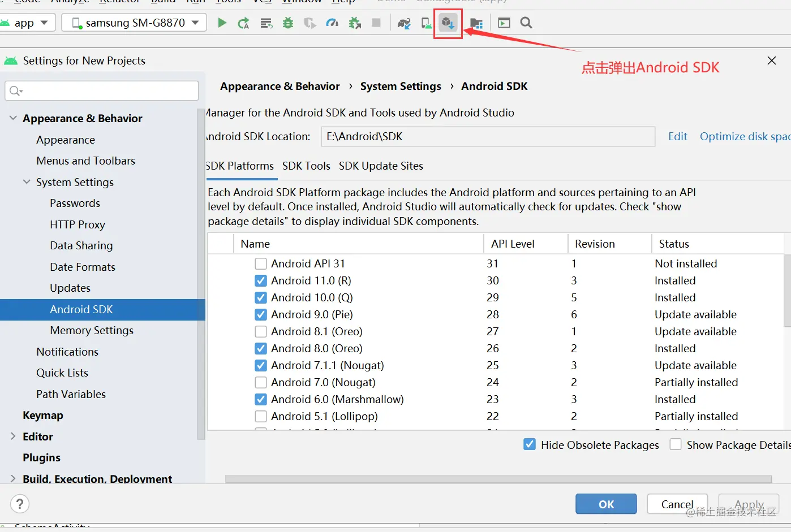Click the grey Stop square icon
791x532 pixels.
[x=376, y=23]
